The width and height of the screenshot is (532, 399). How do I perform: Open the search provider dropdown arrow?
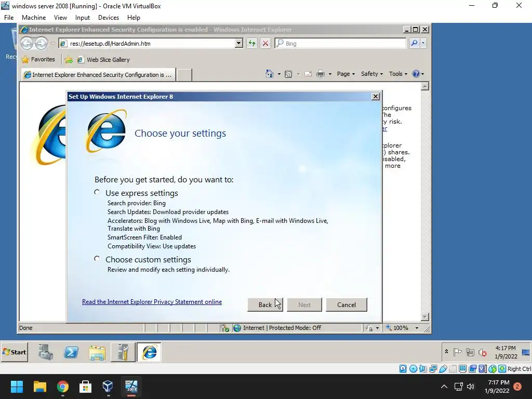pyautogui.click(x=423, y=43)
